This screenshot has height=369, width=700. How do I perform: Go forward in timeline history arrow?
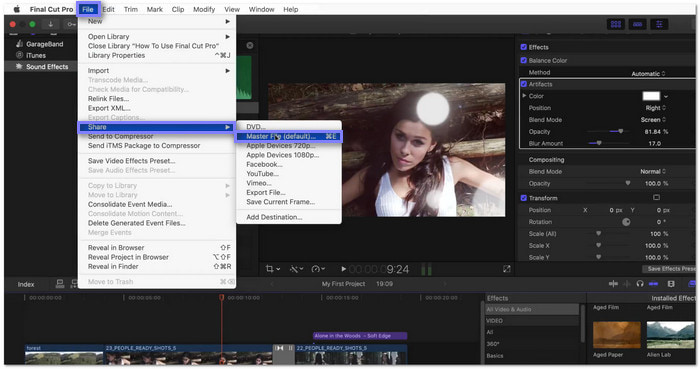point(445,284)
